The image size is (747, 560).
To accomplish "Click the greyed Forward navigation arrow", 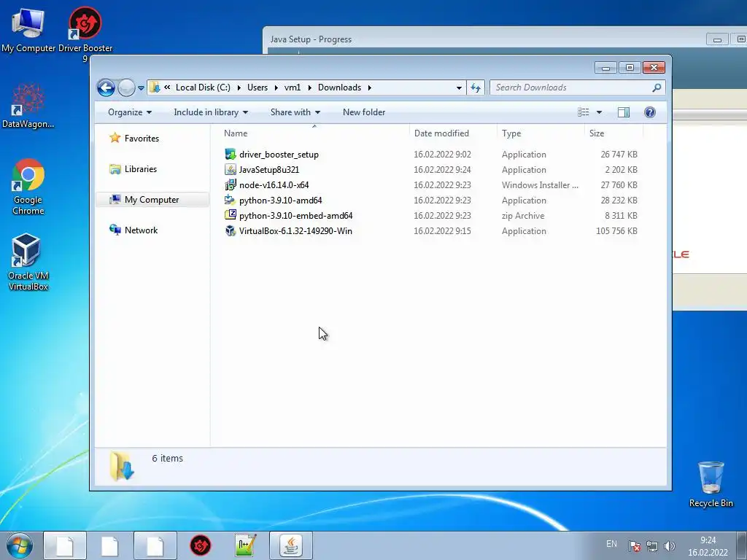I will point(126,87).
